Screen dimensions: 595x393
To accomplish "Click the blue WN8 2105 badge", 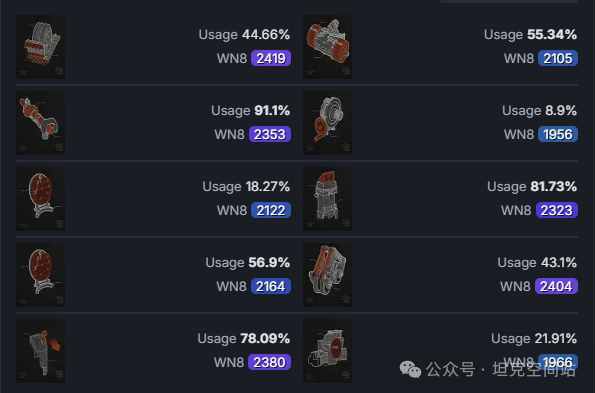I will tap(558, 58).
